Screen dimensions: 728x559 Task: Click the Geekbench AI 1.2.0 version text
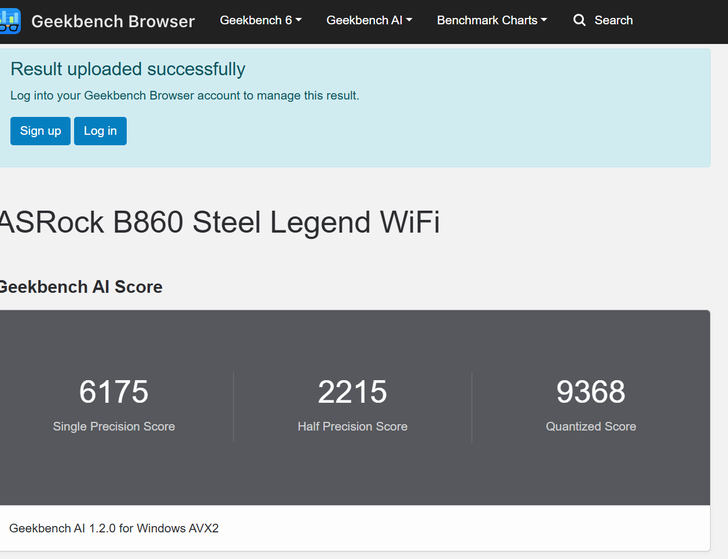(x=114, y=528)
